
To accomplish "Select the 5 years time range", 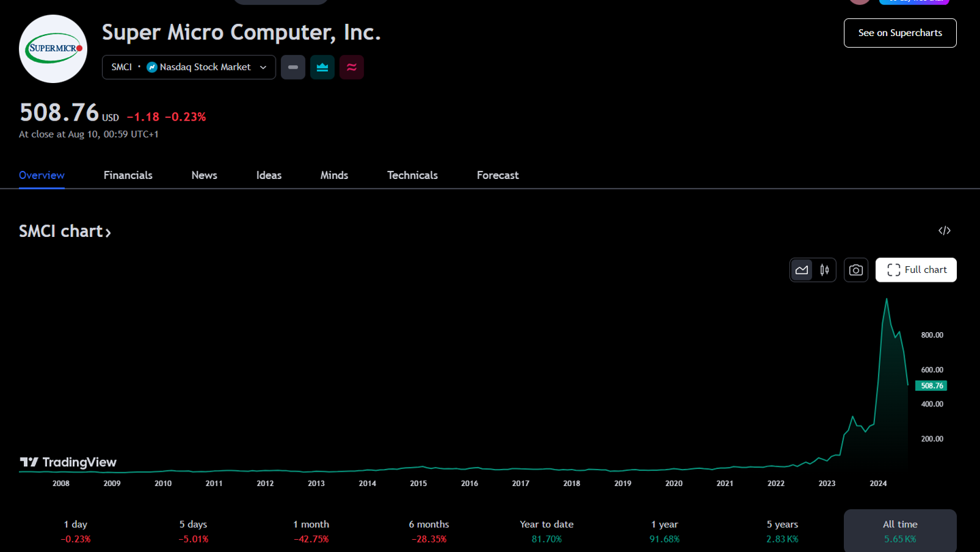I will (x=782, y=531).
